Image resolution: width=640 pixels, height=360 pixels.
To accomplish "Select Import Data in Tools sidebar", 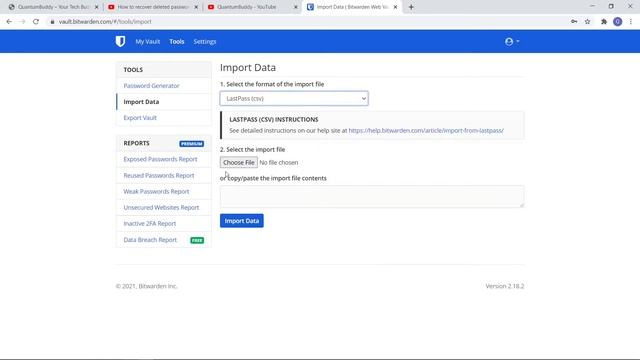I will point(141,102).
